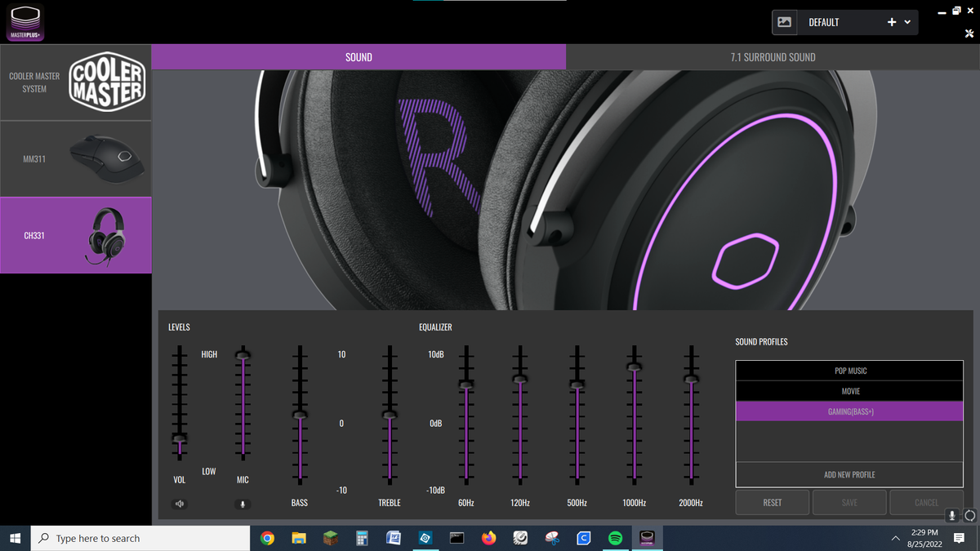Click the BASS slider handle
980x551 pixels.
click(300, 415)
